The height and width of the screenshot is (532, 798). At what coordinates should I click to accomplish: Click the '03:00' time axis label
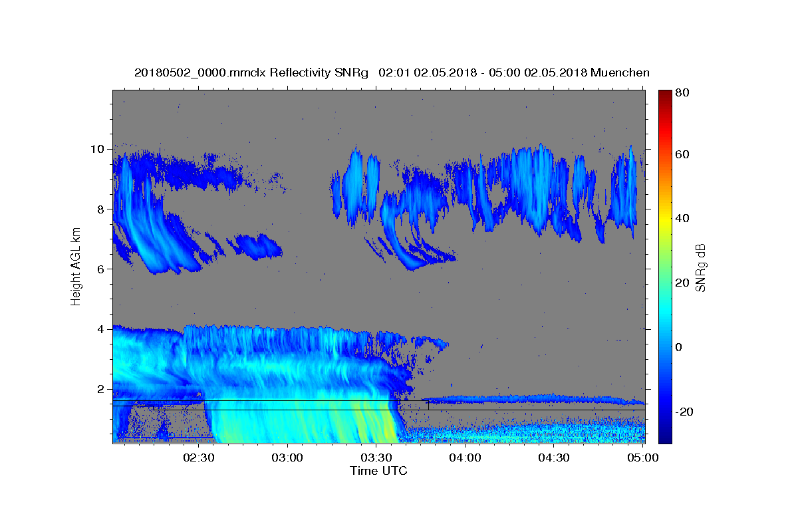[x=288, y=458]
